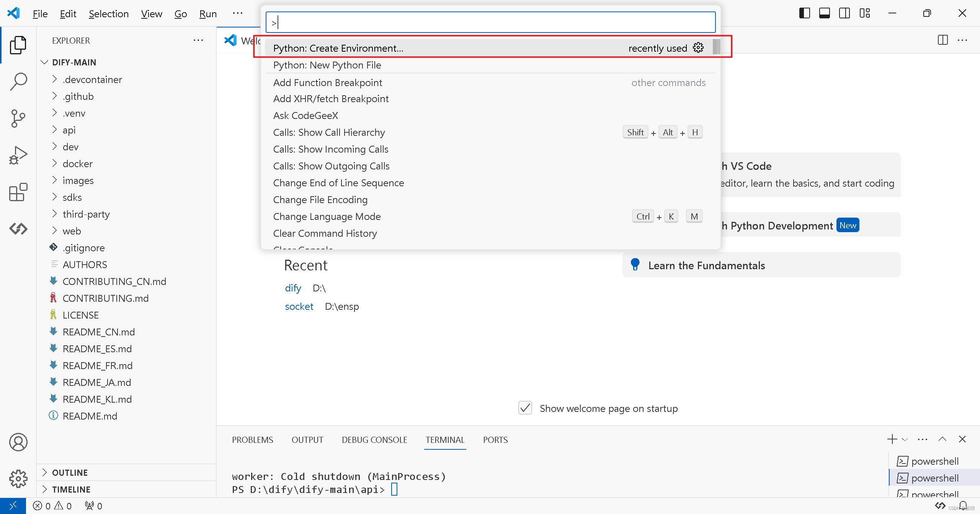Viewport: 980px width, 514px height.
Task: Open the Selection menu
Action: click(108, 14)
